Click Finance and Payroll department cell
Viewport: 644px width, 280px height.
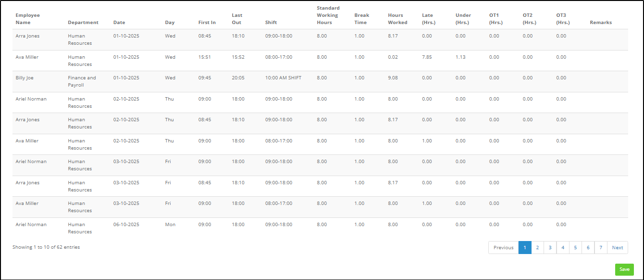82,81
